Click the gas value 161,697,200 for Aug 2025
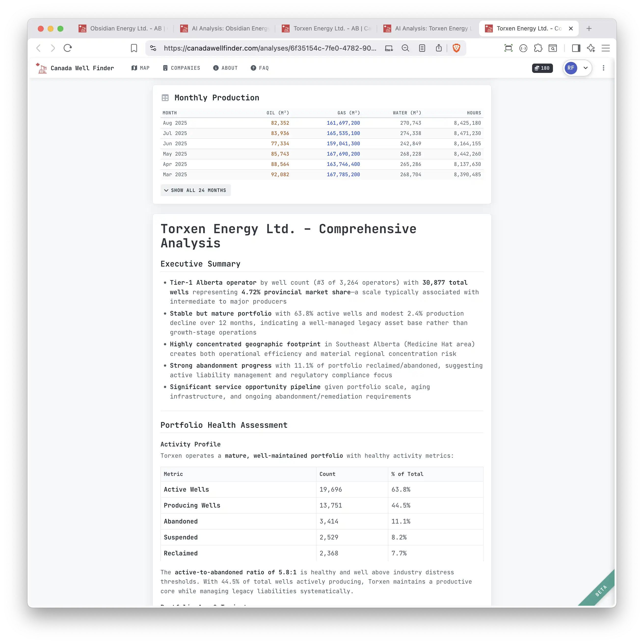This screenshot has height=644, width=644. pos(343,123)
